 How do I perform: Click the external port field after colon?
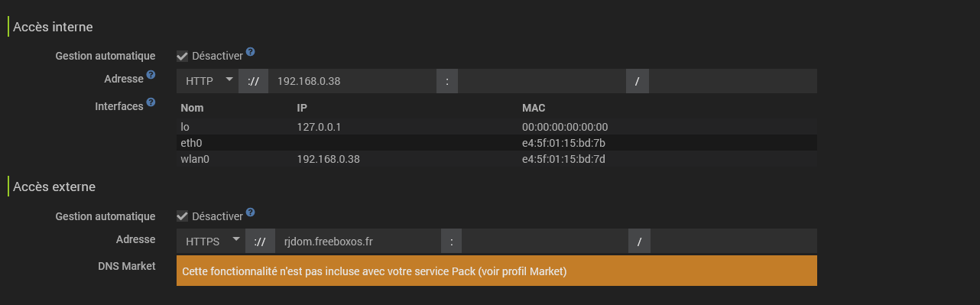tap(546, 241)
